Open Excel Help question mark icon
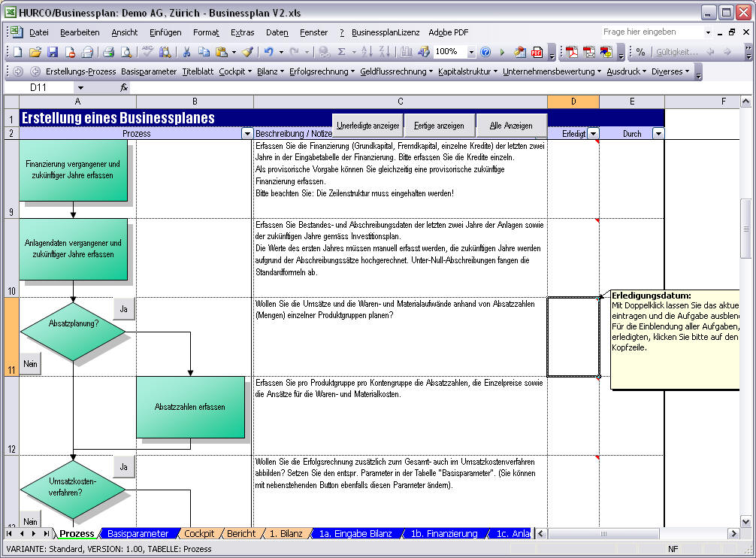This screenshot has height=558, width=756. pyautogui.click(x=485, y=52)
